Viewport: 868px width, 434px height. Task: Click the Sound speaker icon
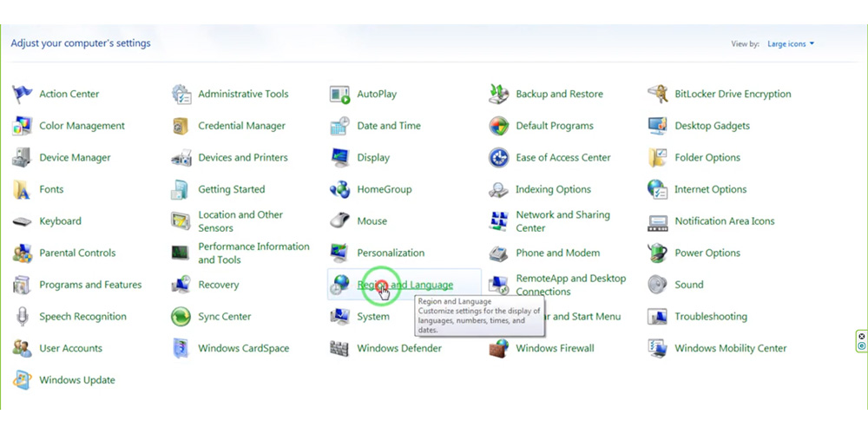[658, 285]
